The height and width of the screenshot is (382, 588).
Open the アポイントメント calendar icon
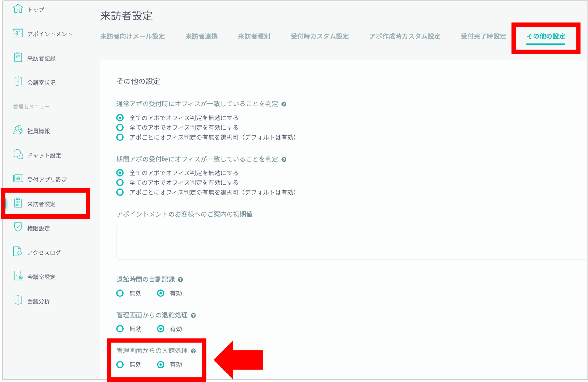(18, 33)
